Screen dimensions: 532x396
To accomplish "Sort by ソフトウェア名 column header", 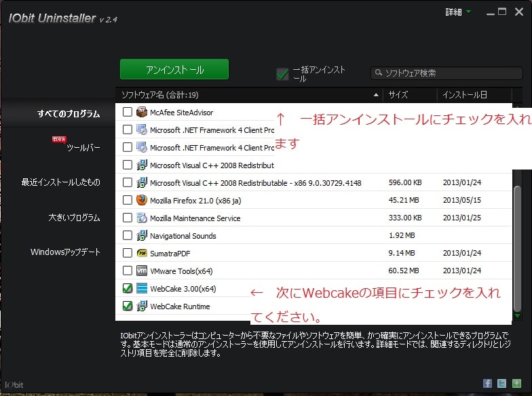I will tap(250, 95).
